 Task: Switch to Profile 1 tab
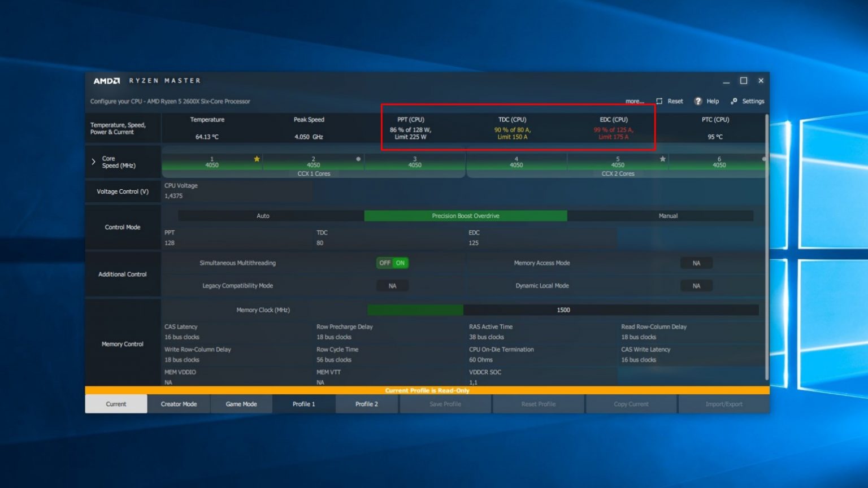tap(304, 404)
